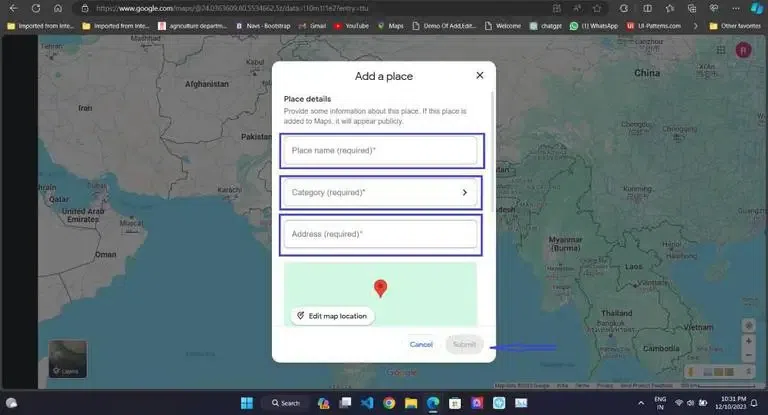
Task: Open browser split screen icon
Action: coord(648,8)
